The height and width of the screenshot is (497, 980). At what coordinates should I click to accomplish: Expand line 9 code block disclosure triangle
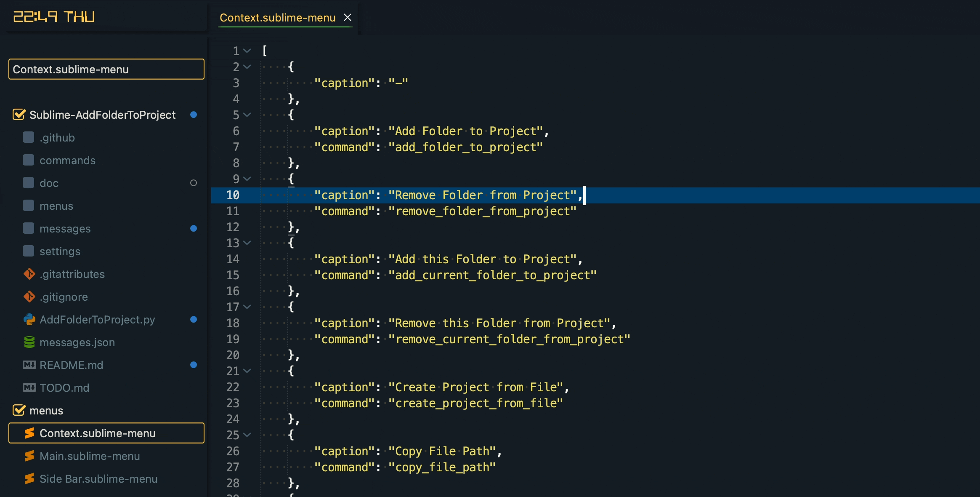pyautogui.click(x=247, y=179)
